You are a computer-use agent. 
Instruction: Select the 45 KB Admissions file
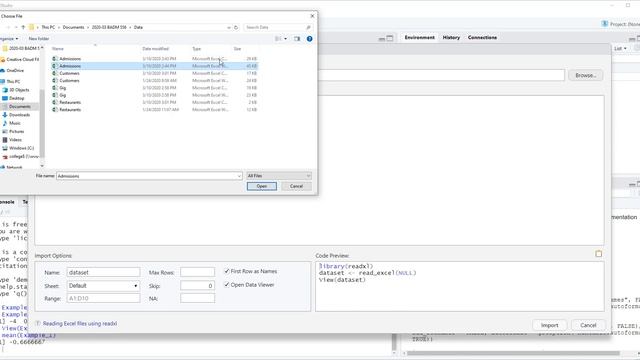coord(154,66)
